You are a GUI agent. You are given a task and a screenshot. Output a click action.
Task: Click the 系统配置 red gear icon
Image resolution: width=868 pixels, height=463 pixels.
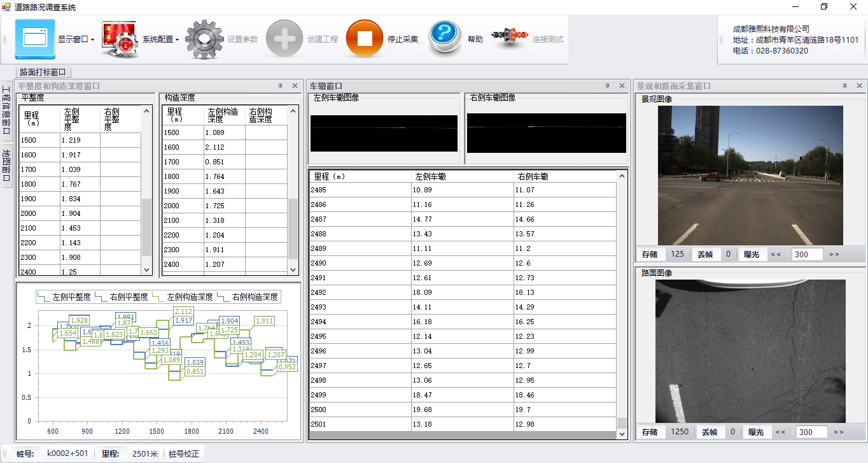[120, 39]
